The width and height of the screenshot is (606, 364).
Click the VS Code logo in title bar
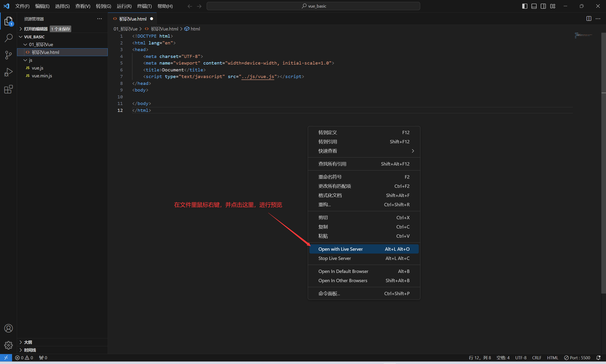[6, 6]
